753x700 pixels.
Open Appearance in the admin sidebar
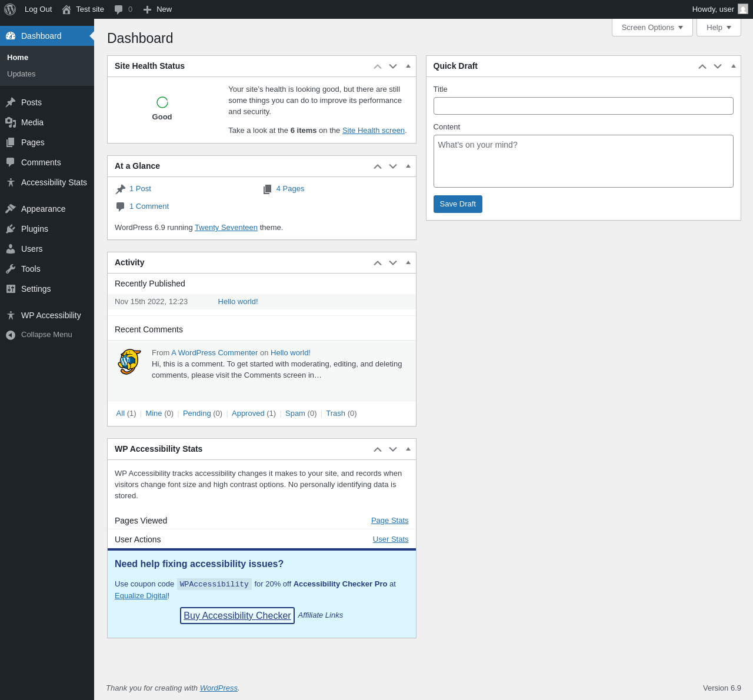47,209
